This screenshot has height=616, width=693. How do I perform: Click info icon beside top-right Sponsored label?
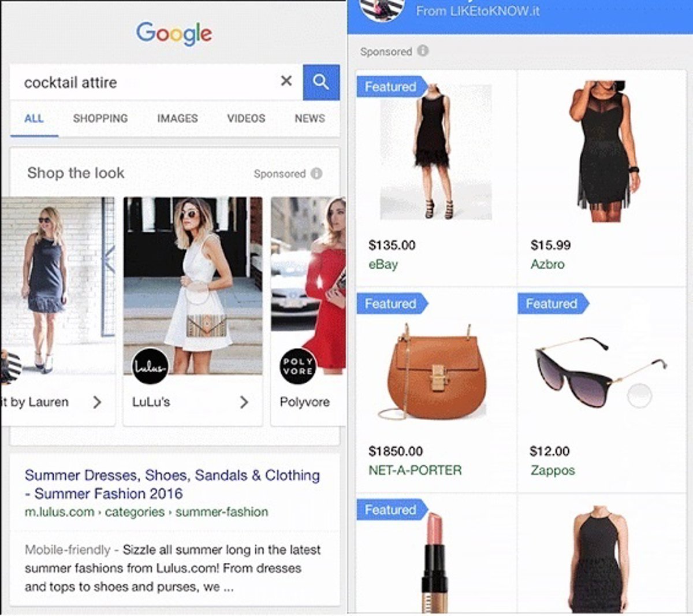coord(423,51)
